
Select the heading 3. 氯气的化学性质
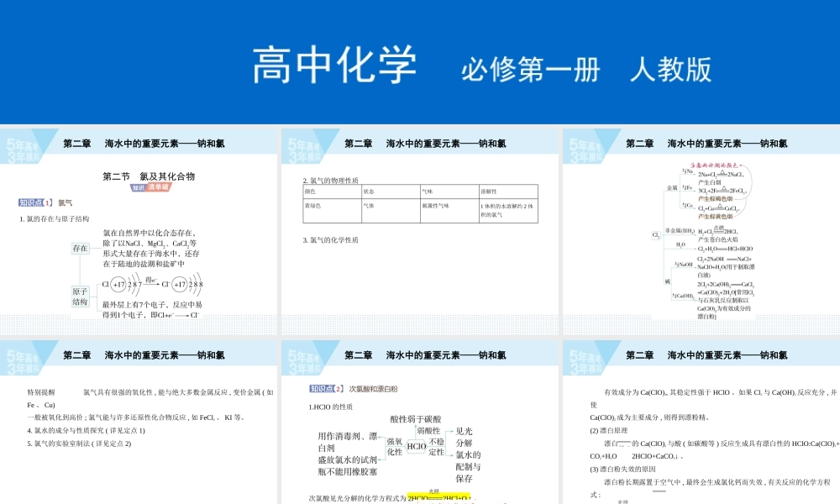pos(330,240)
